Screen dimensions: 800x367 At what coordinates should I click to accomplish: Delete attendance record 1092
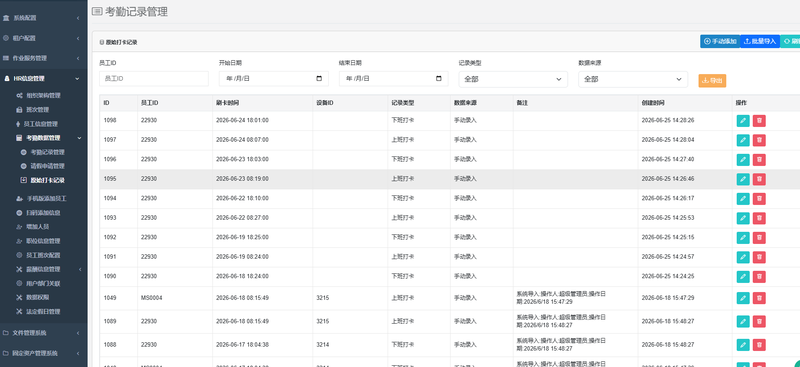[759, 237]
